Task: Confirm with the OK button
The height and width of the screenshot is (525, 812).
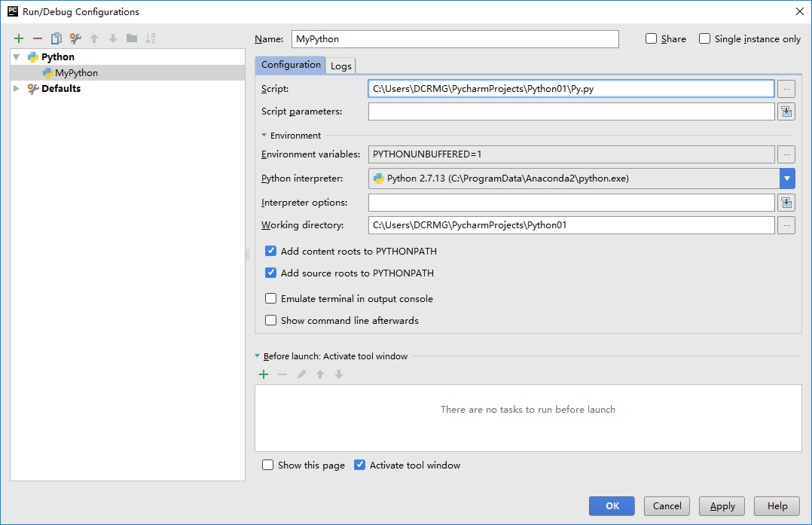Action: pos(612,506)
